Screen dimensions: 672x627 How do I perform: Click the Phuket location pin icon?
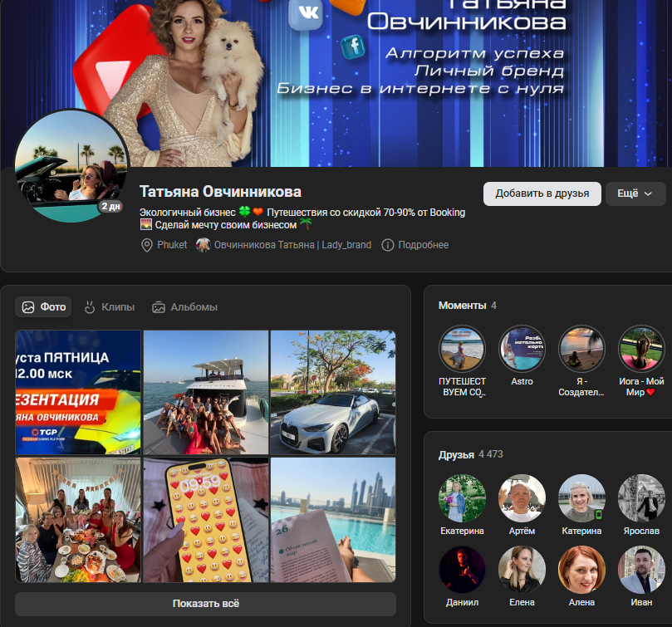[147, 245]
